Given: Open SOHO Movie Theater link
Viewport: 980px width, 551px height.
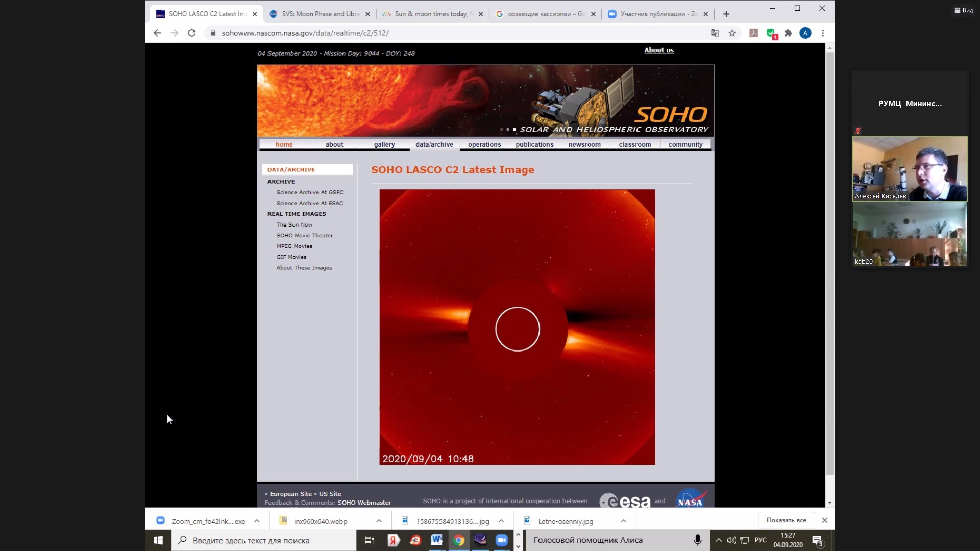Looking at the screenshot, I should (305, 235).
